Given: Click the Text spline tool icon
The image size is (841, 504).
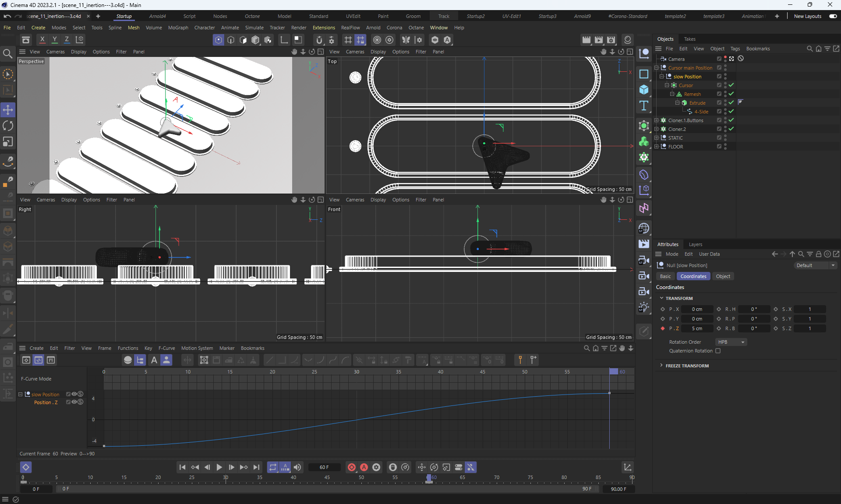Looking at the screenshot, I should click(x=643, y=106).
